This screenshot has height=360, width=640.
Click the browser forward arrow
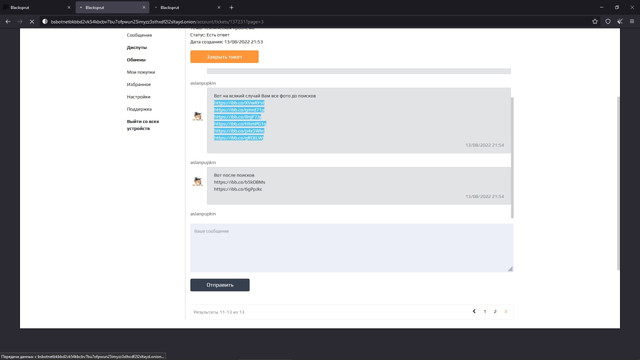pyautogui.click(x=20, y=22)
